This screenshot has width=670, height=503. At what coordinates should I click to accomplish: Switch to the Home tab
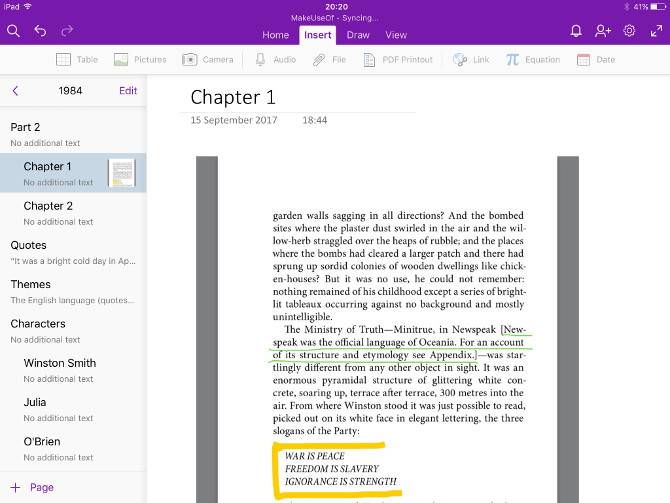click(x=276, y=35)
